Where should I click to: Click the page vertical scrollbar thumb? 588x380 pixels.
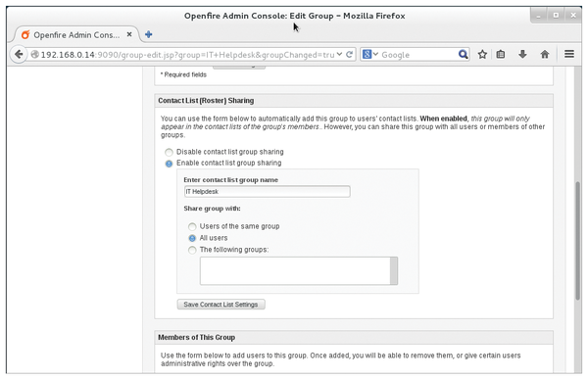578,241
